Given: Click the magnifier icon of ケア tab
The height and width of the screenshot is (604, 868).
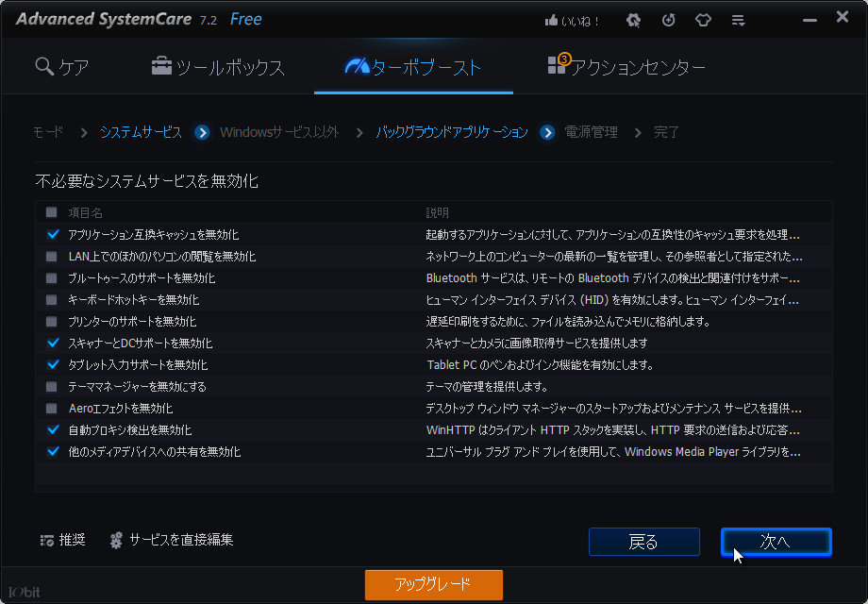Looking at the screenshot, I should click(43, 66).
